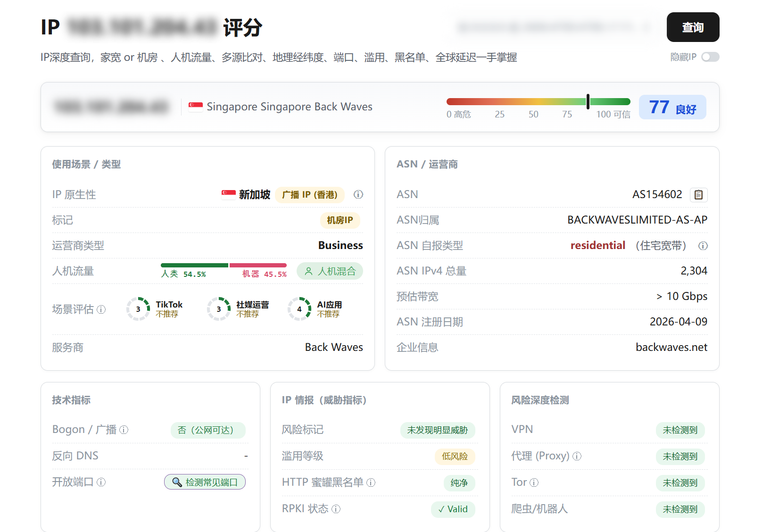Click the 检测常见端口 button

coord(205,482)
